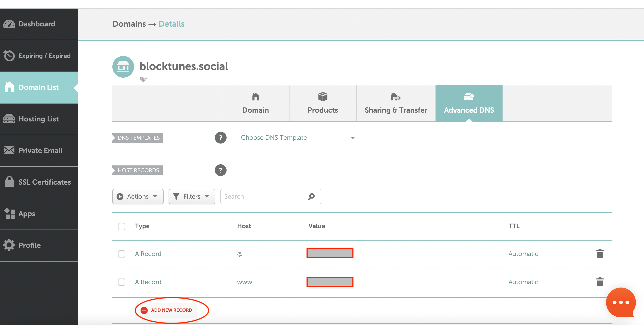Image resolution: width=644 pixels, height=325 pixels.
Task: Click the DNS Templates help question mark
Action: click(x=220, y=138)
